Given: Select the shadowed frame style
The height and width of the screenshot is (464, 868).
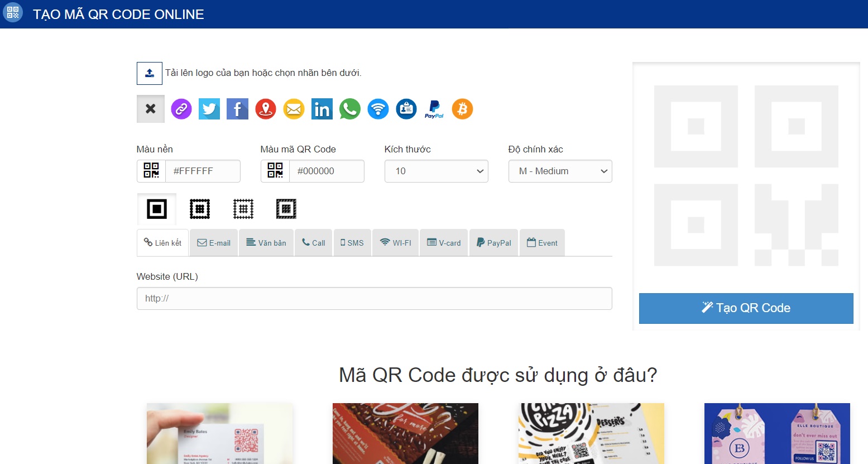Looking at the screenshot, I should pyautogui.click(x=286, y=209).
